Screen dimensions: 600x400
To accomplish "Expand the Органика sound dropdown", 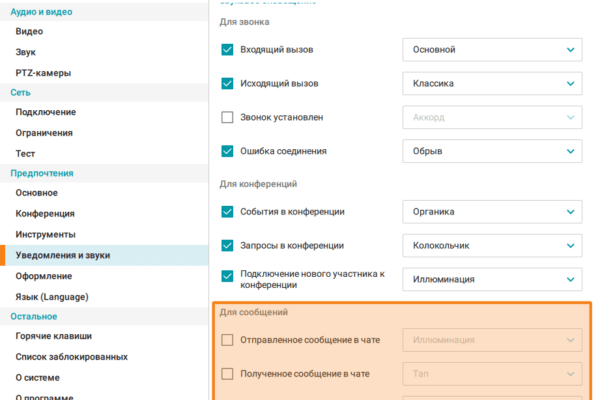I will click(x=491, y=211).
